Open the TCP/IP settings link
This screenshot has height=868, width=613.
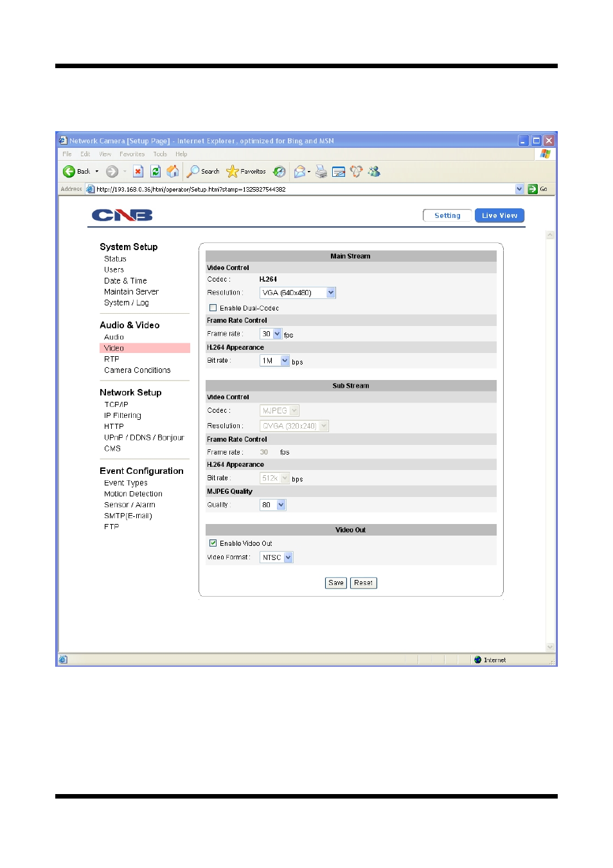click(x=116, y=405)
